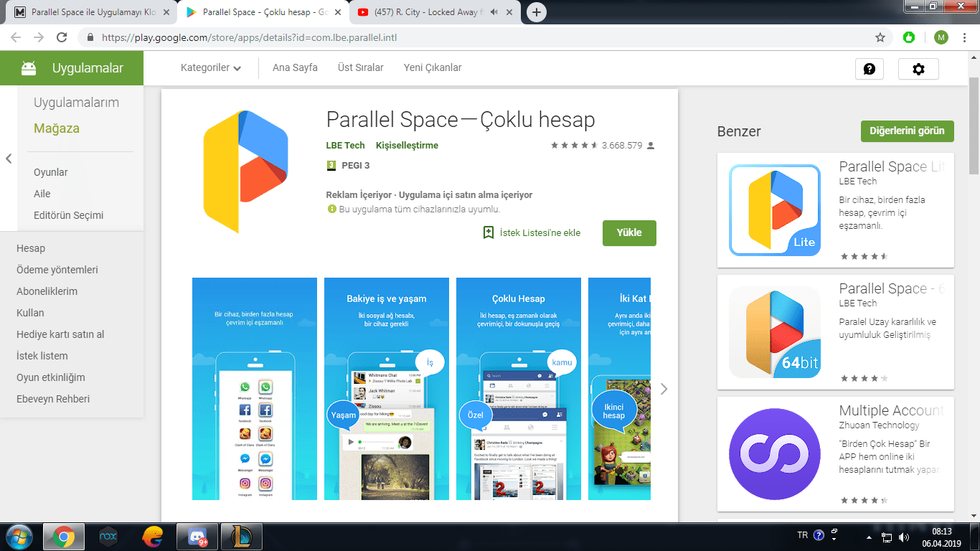Open LBE Tech developer link under app title
The image size is (980, 551).
pos(345,145)
